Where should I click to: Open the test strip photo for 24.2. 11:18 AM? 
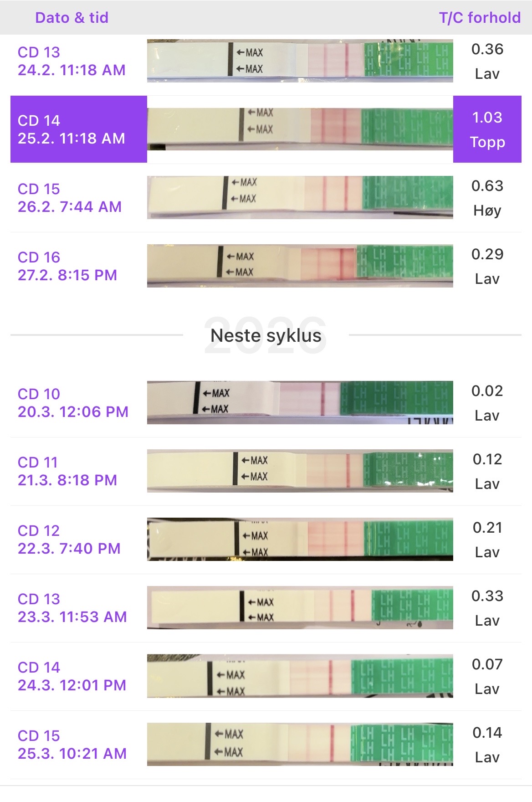click(x=300, y=61)
